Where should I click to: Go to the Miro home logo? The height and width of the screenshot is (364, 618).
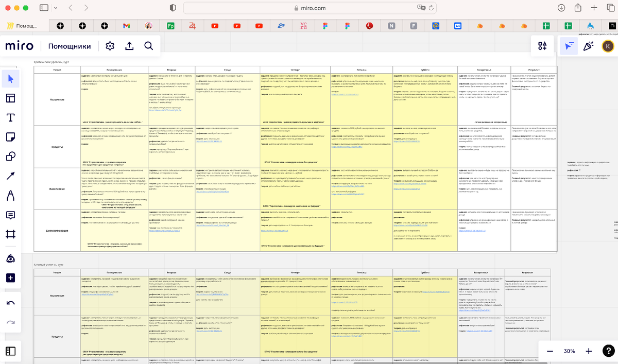pyautogui.click(x=20, y=46)
